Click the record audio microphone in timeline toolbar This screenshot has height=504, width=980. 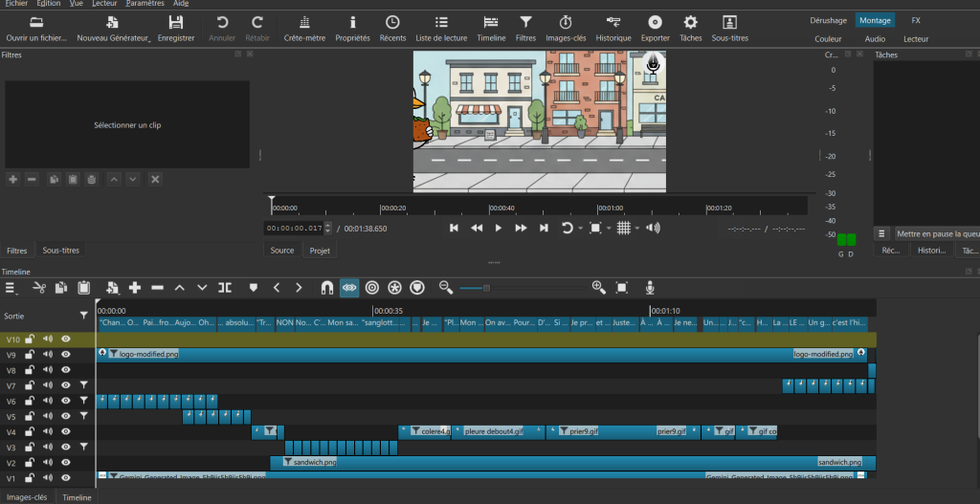(650, 287)
